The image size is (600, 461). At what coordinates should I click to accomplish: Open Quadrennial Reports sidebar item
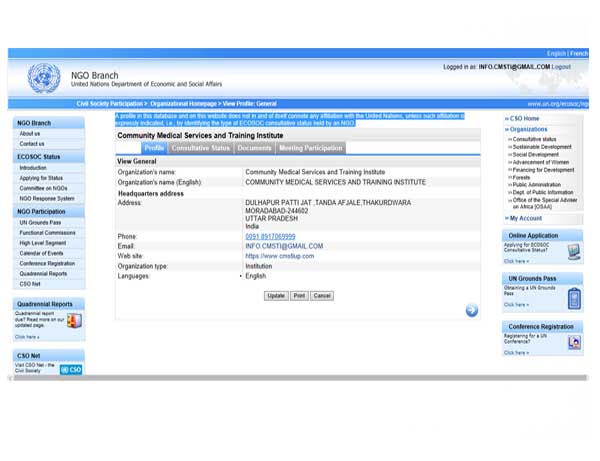(x=43, y=274)
